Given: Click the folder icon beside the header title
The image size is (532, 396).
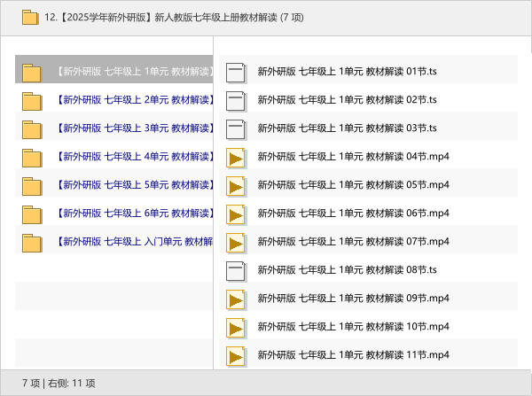Looking at the screenshot, I should coord(29,17).
